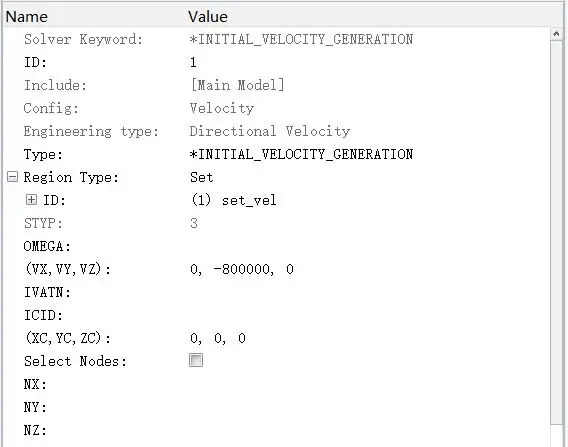Select the IVATN value cell
The image size is (568, 447).
(368, 292)
